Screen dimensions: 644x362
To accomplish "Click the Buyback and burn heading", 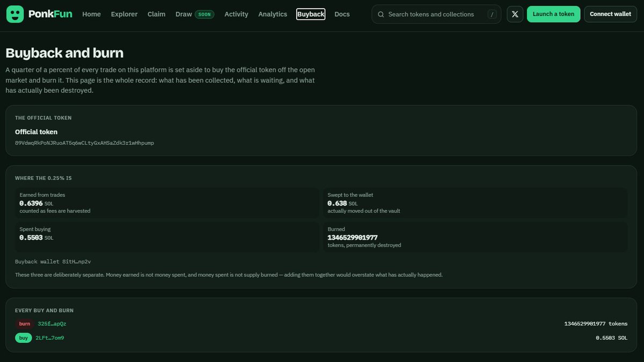I will (x=64, y=53).
